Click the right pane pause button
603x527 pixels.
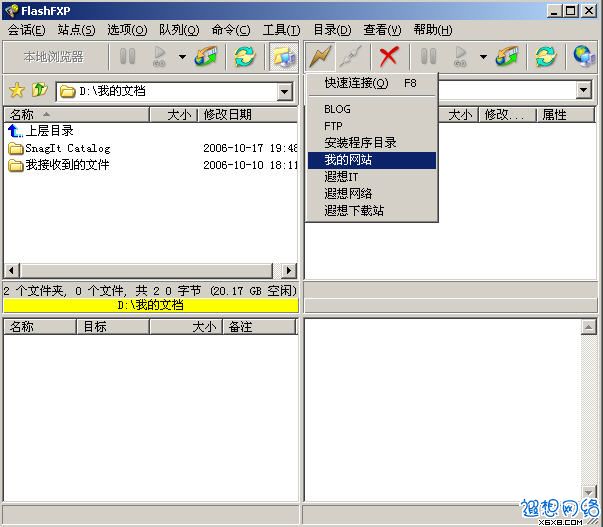tap(428, 56)
